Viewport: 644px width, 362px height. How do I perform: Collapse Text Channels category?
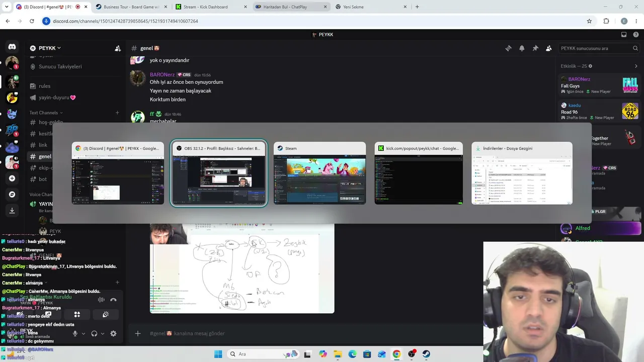coord(46,113)
